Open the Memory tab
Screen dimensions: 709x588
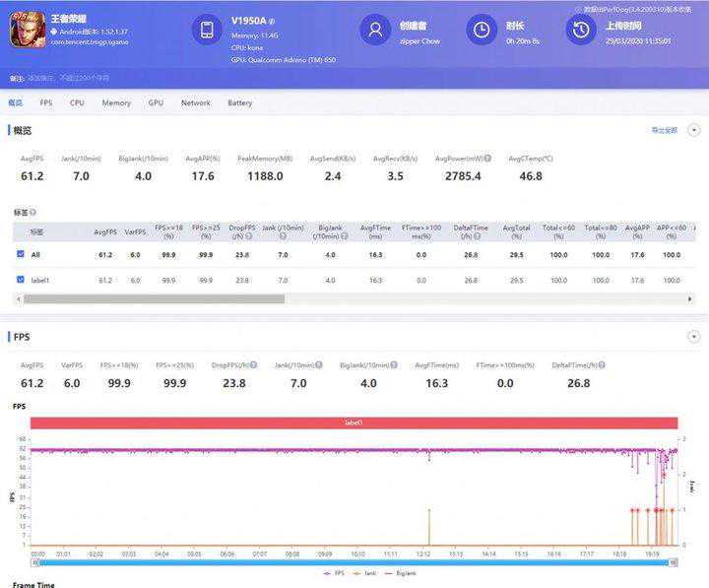pyautogui.click(x=115, y=102)
